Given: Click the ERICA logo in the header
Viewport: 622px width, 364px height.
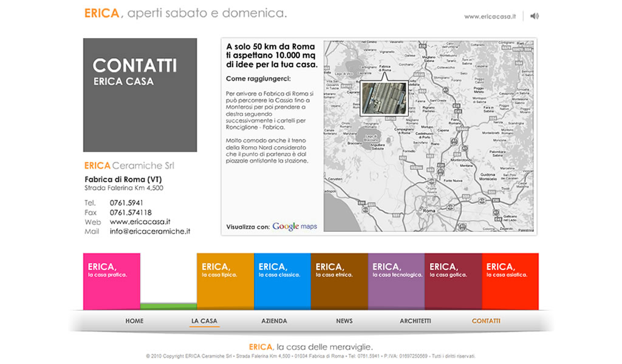Looking at the screenshot, I should pyautogui.click(x=101, y=13).
